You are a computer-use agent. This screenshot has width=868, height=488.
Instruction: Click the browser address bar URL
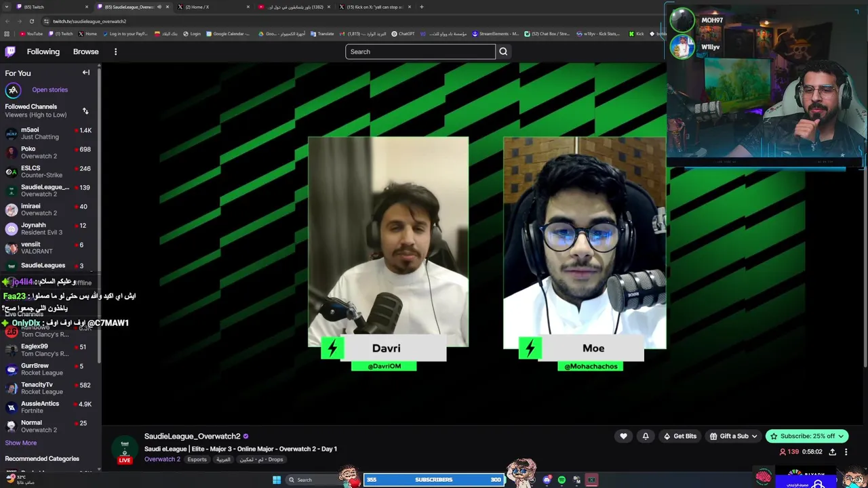tap(90, 21)
